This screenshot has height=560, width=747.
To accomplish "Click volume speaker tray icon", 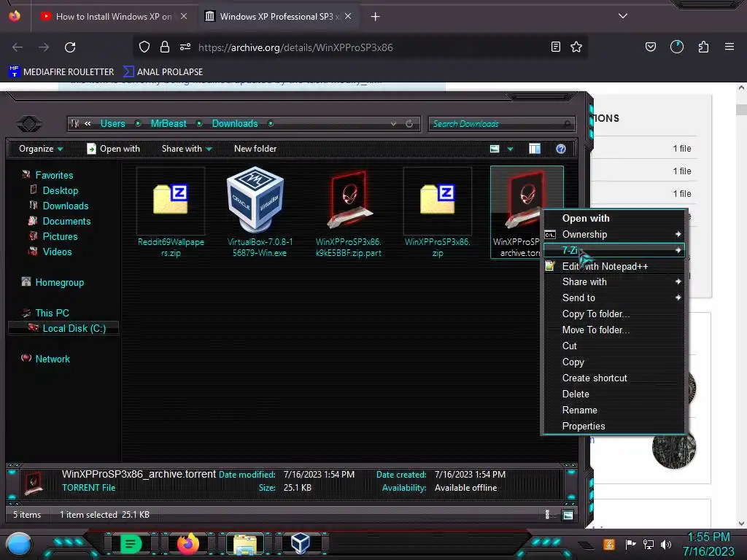I will 666,544.
